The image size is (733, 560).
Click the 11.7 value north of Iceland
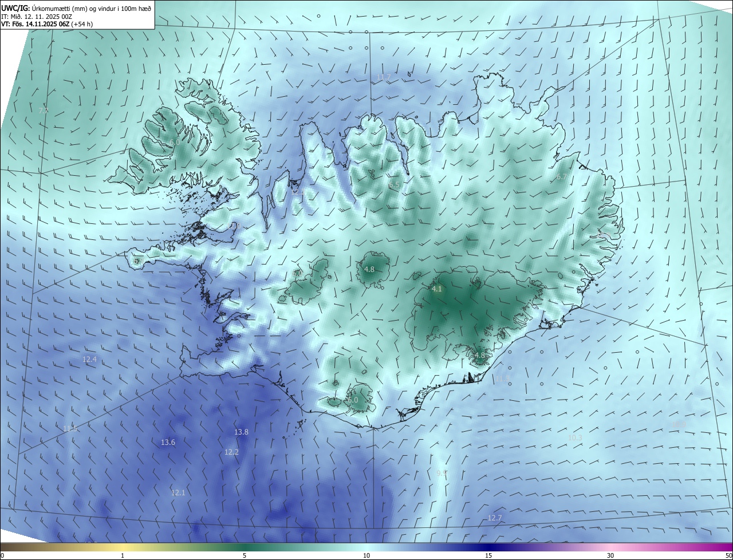click(384, 77)
